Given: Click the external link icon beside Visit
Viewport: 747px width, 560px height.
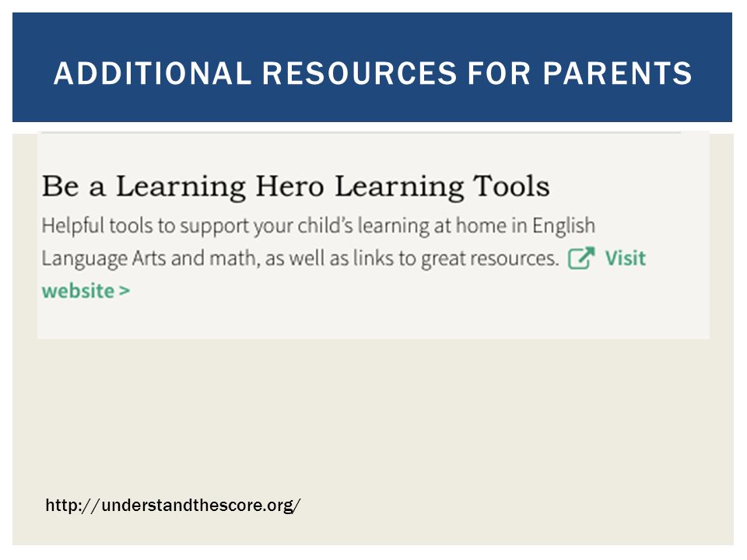Looking at the screenshot, I should click(581, 258).
